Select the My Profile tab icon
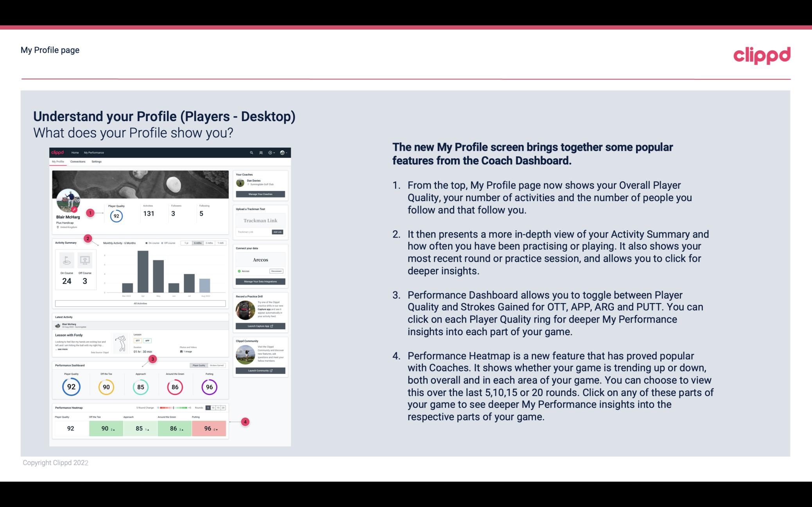 [x=59, y=162]
